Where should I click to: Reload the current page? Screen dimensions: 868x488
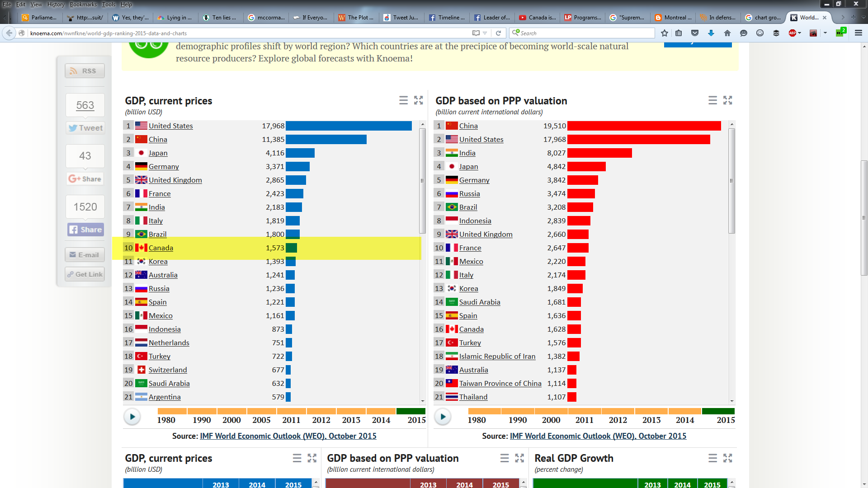pyautogui.click(x=498, y=33)
